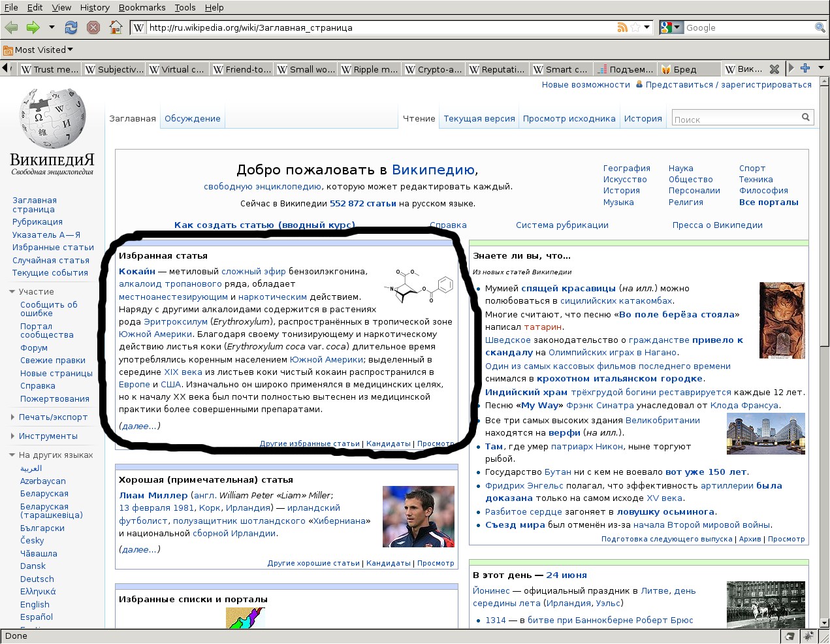Click the status bar tools icon
The height and width of the screenshot is (644, 830).
(x=808, y=636)
